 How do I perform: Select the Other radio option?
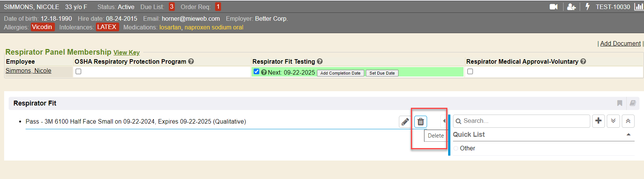point(456,148)
